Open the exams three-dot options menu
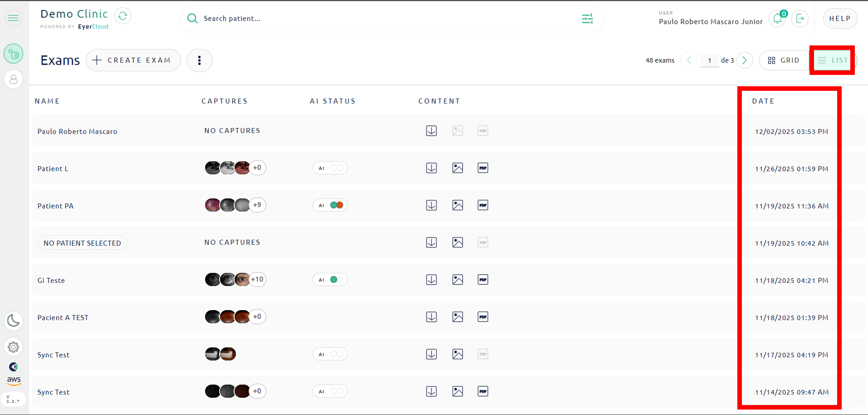 (199, 60)
